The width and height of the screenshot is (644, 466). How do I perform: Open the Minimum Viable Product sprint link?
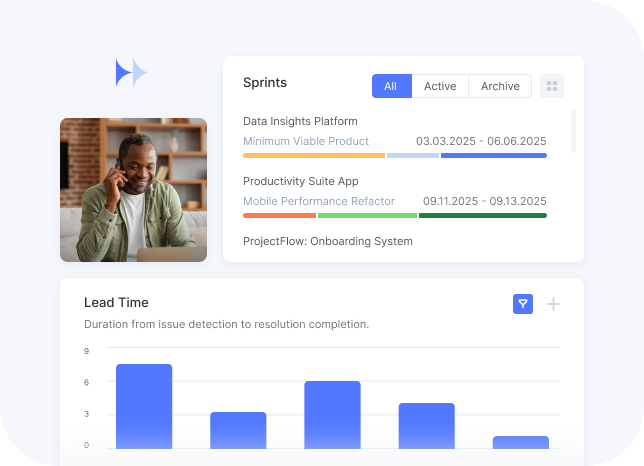click(x=306, y=141)
